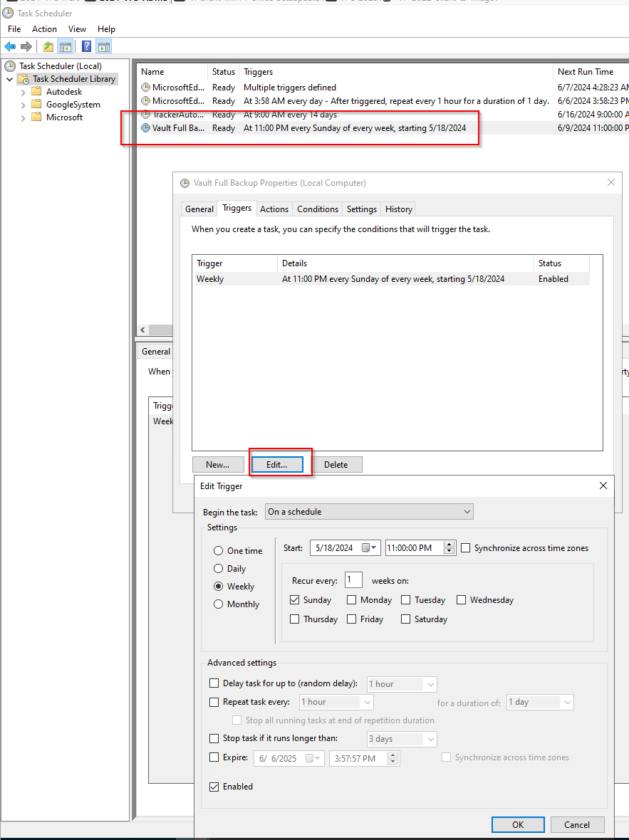629x840 pixels.
Task: Open the Action menu
Action: tap(44, 29)
